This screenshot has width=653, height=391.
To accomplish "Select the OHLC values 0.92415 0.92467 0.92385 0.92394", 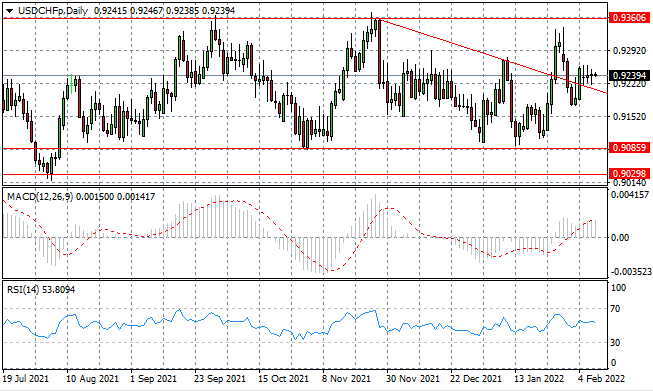I will (x=164, y=11).
